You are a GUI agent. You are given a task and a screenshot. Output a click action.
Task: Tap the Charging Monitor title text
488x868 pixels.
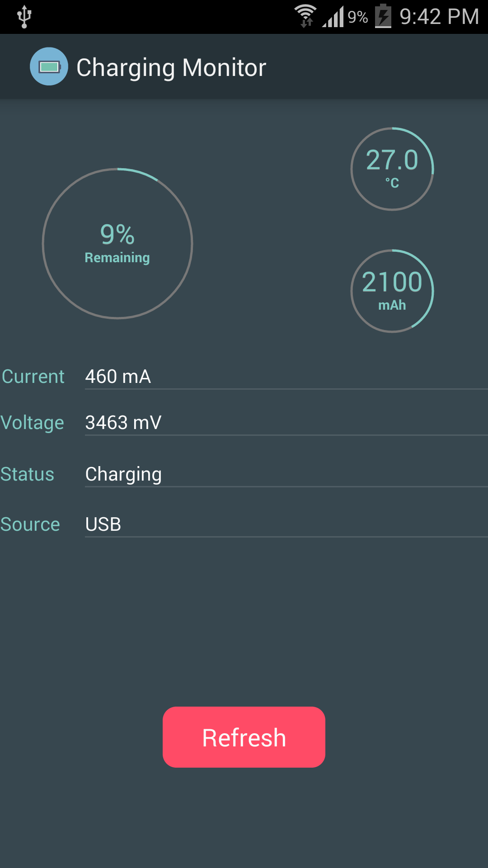[x=171, y=68]
